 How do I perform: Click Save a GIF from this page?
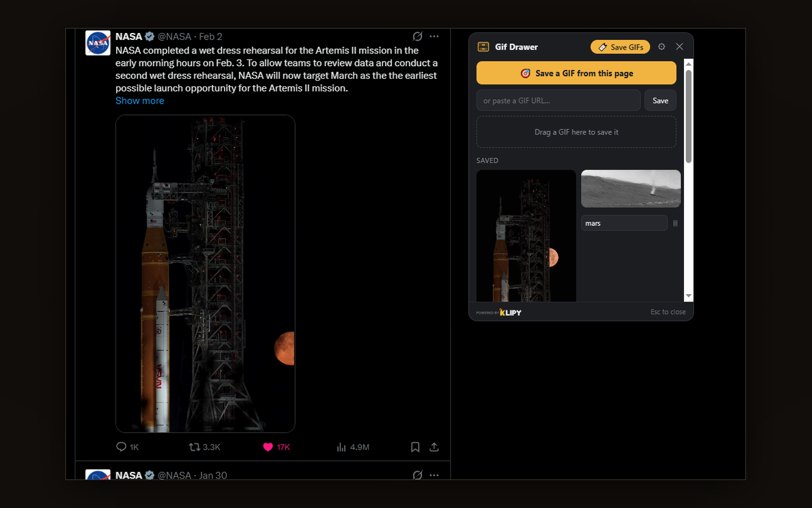coord(577,73)
